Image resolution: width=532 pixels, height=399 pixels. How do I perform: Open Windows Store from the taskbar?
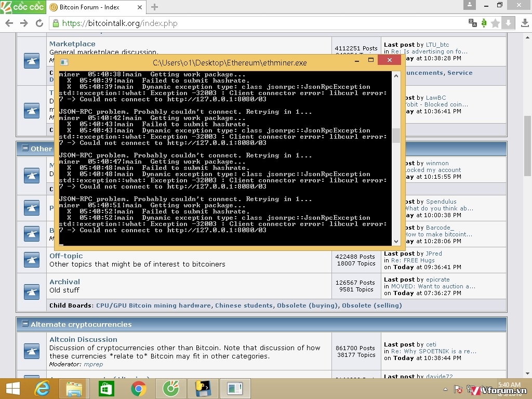point(106,389)
